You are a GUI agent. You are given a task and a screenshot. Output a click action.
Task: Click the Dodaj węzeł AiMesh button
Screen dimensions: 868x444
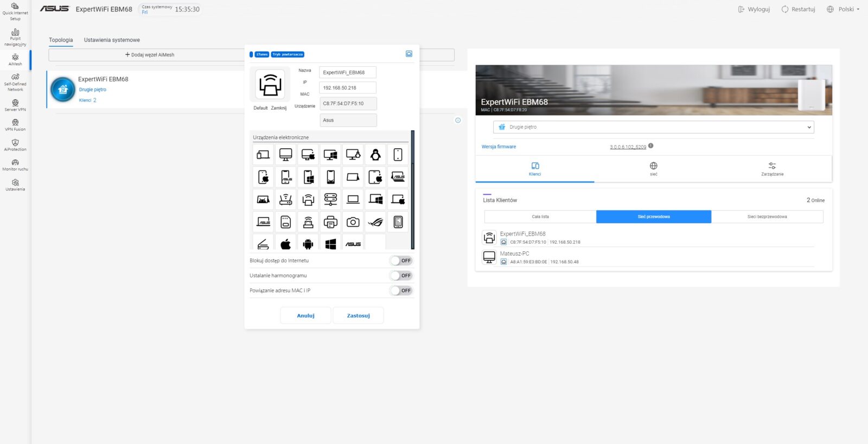pyautogui.click(x=150, y=55)
